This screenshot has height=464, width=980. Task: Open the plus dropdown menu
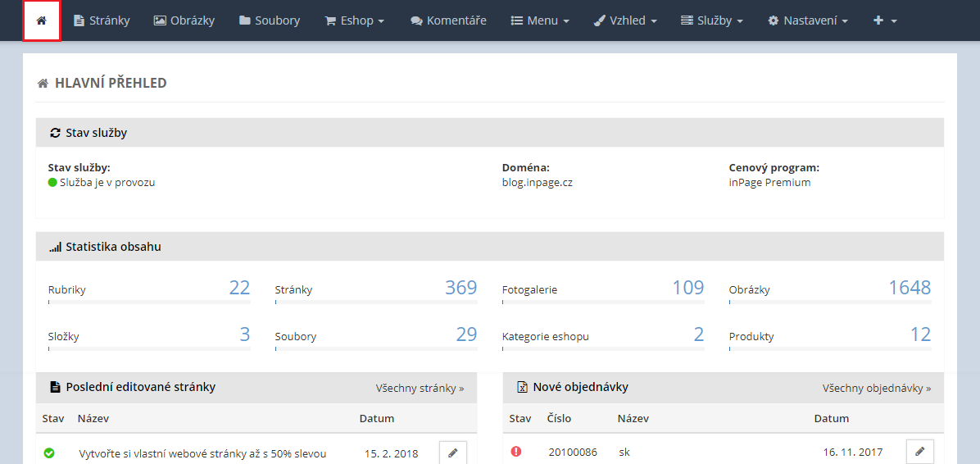885,20
